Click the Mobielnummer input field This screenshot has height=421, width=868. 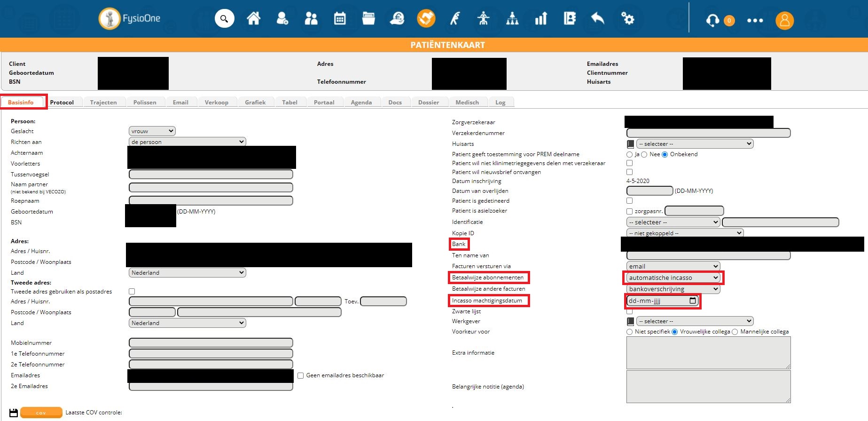point(211,343)
